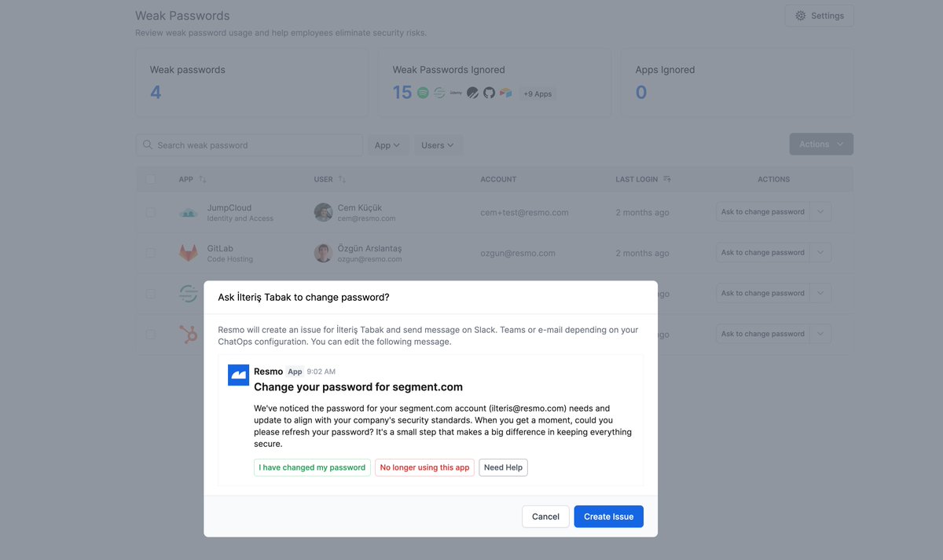Image resolution: width=943 pixels, height=560 pixels.
Task: Click the Segment icon in Weak Passwords Ignored card
Action: click(440, 93)
